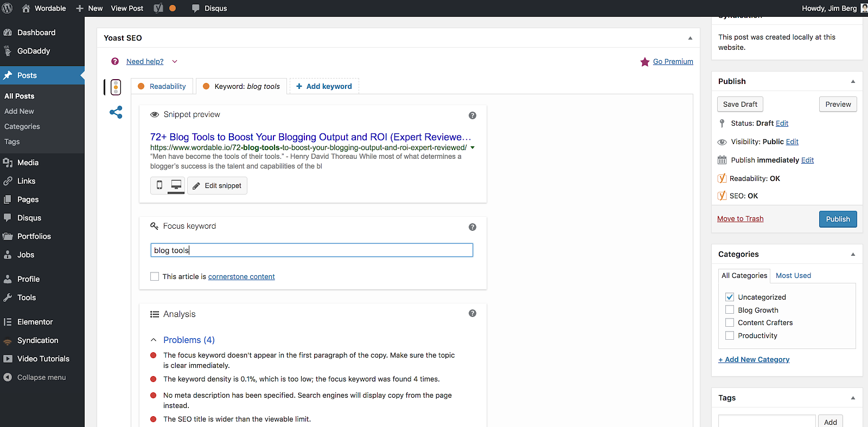Open the Dashboard menu icon
This screenshot has width=868, height=427.
pyautogui.click(x=8, y=33)
